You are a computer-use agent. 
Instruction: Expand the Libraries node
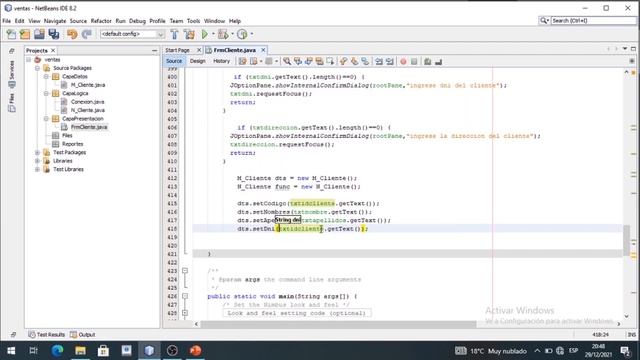coord(38,161)
